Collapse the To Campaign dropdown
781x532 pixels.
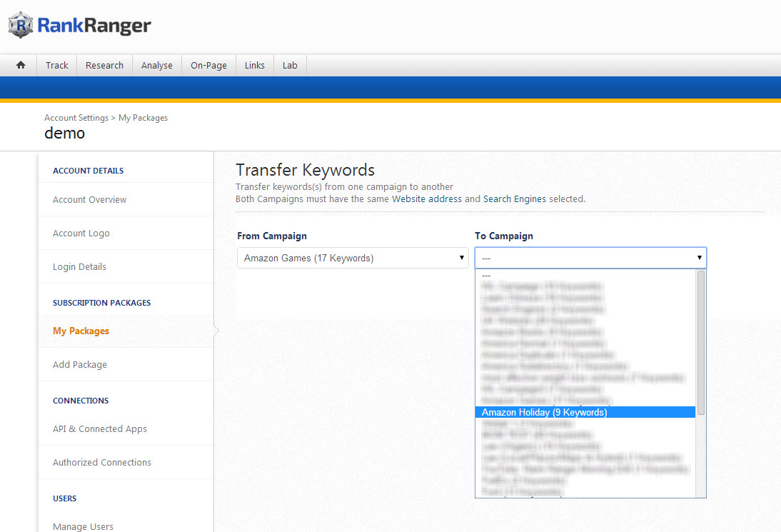(590, 258)
